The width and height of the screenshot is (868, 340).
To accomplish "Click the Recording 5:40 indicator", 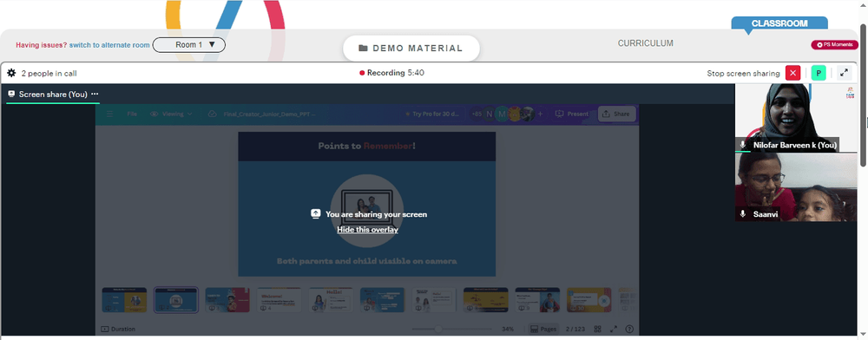I will pos(392,73).
